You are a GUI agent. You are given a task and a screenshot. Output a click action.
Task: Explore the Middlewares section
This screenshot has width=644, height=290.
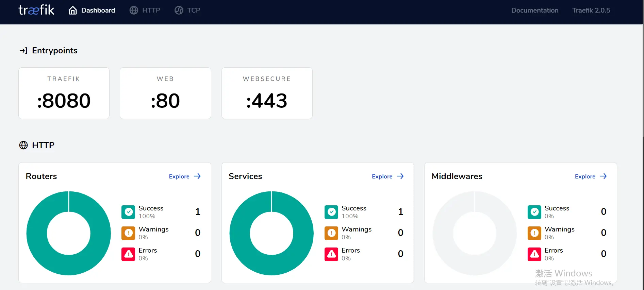click(x=591, y=176)
